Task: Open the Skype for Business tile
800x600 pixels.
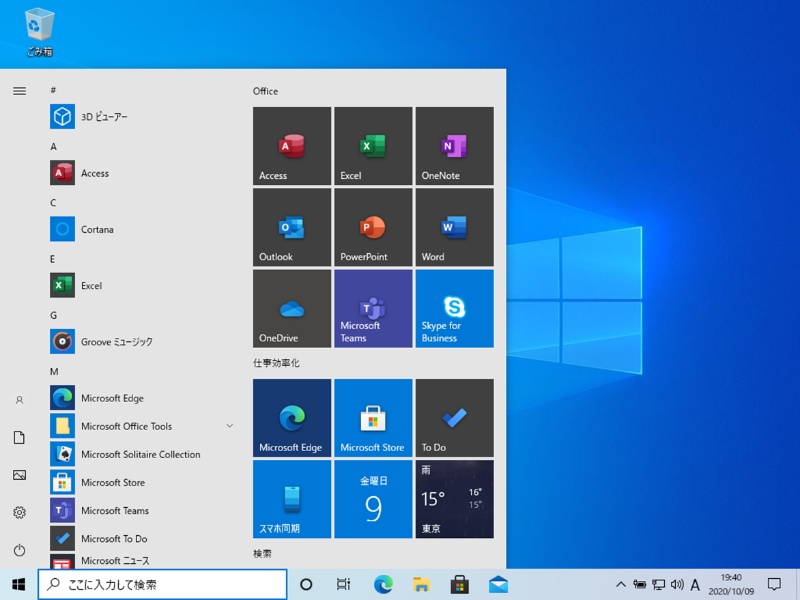Action: tap(454, 308)
